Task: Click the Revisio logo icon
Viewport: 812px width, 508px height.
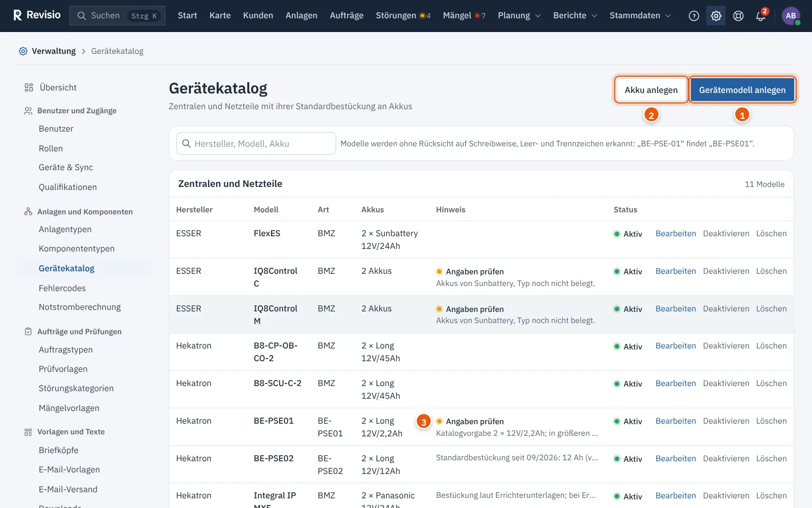Action: pyautogui.click(x=18, y=15)
